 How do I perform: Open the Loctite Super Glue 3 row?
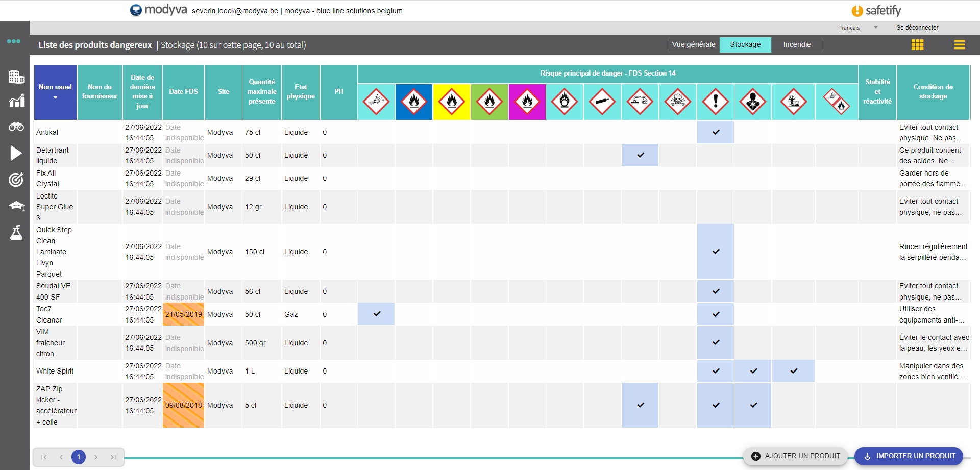502,207
